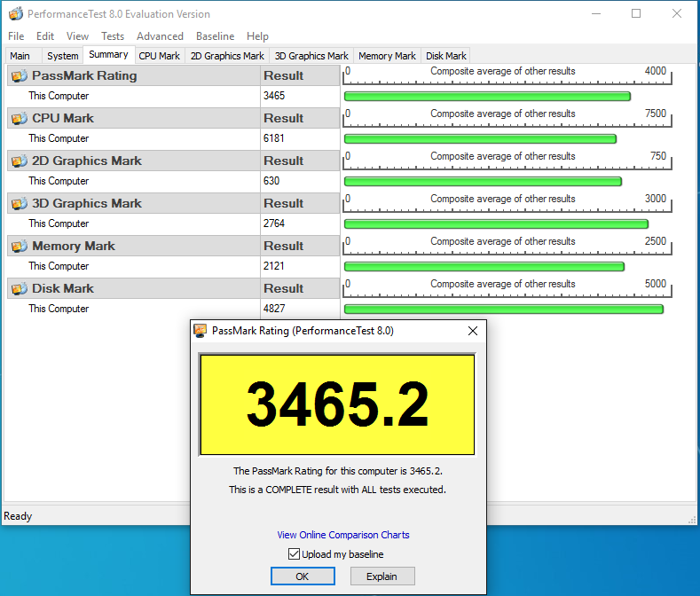Click the CPU Mark result value 6181
This screenshot has width=700, height=596.
pos(273,138)
